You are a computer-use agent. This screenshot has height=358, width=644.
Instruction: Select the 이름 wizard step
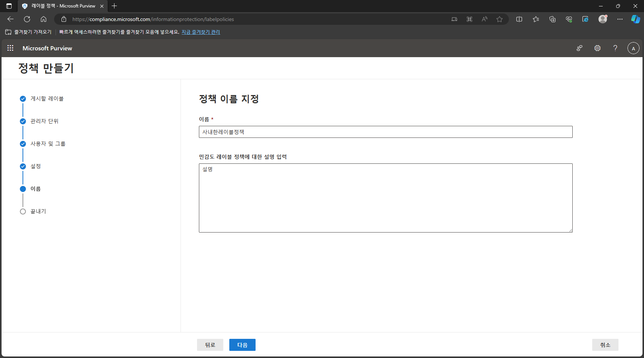(35, 189)
